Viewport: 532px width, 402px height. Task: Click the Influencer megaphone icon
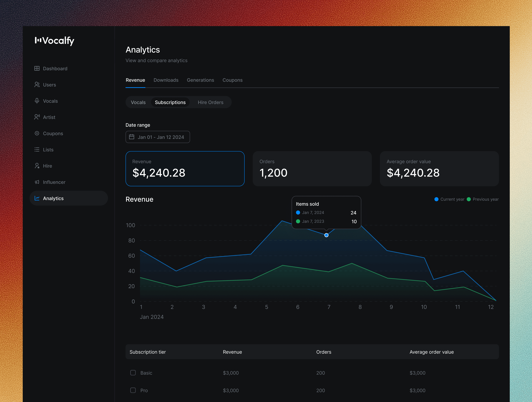[x=37, y=182]
